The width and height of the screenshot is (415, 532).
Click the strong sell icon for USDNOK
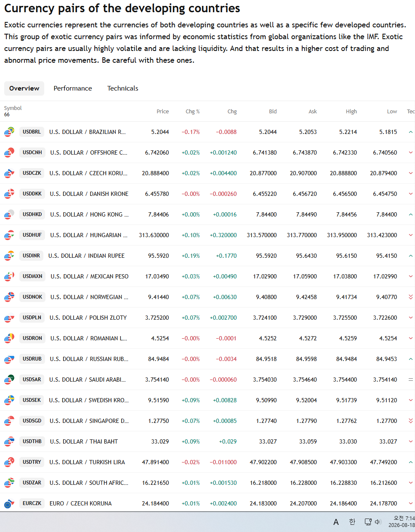(x=411, y=297)
